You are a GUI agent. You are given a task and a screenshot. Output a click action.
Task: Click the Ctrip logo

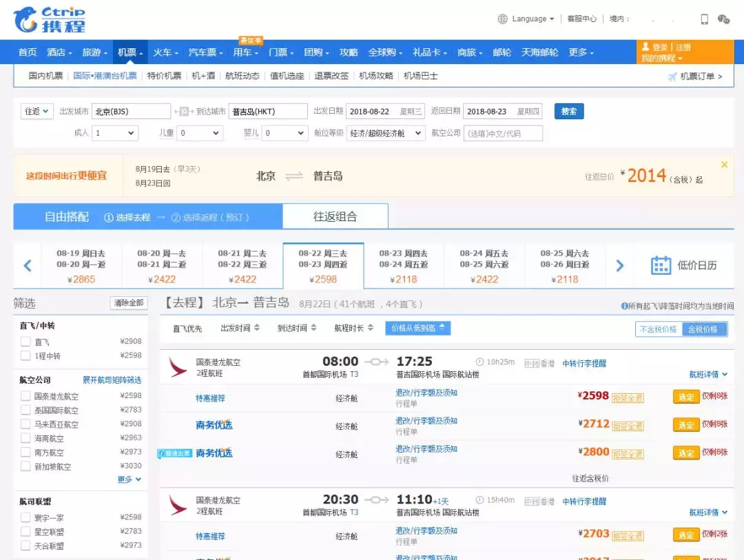(47, 19)
